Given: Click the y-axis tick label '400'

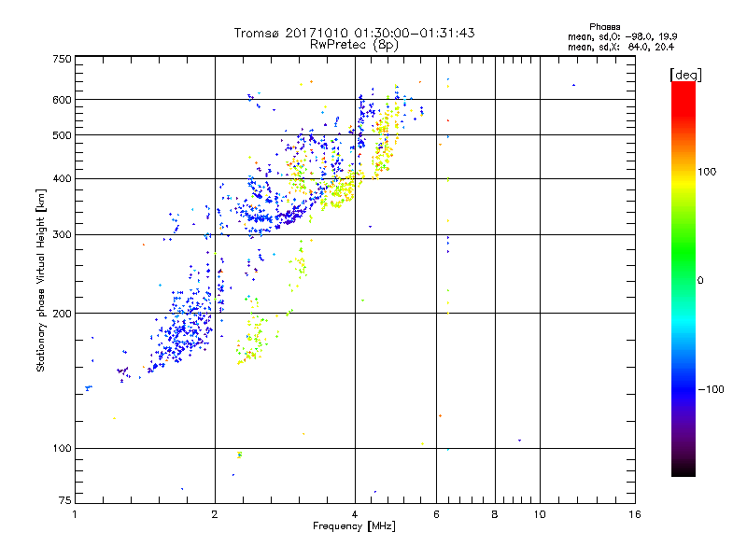Looking at the screenshot, I should (62, 179).
